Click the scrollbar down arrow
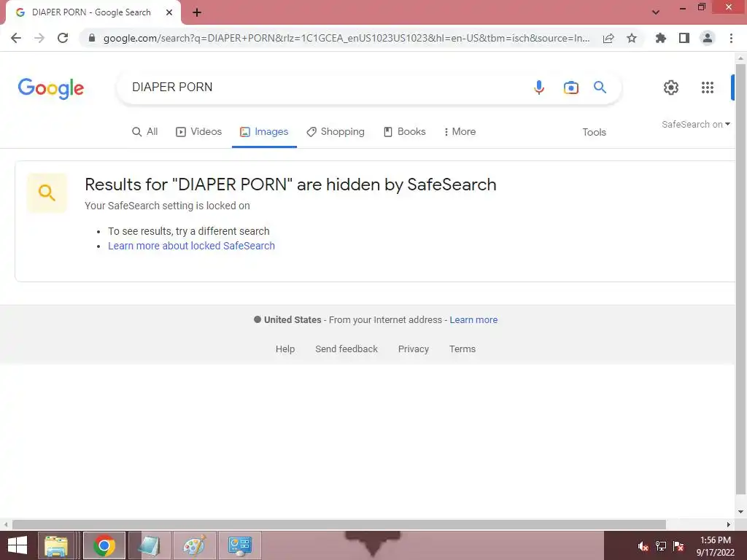 (x=740, y=512)
